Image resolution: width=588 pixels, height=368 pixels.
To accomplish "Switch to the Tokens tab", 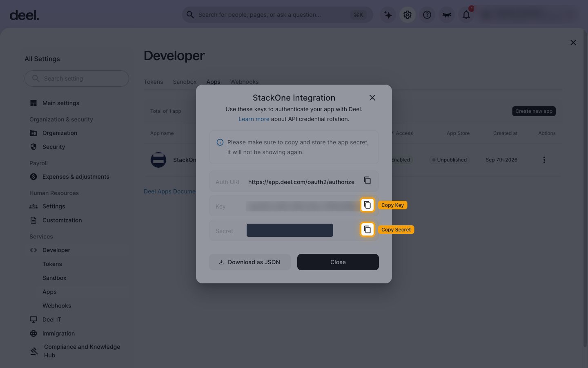I will pyautogui.click(x=153, y=82).
